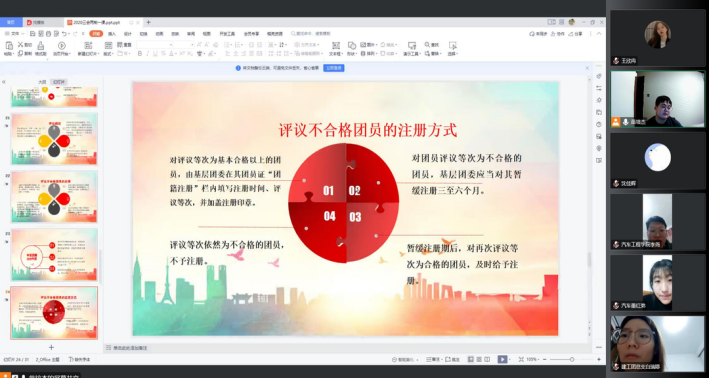Image resolution: width=709 pixels, height=378 pixels.
Task: Click the slide Layout icon
Action: coord(108,45)
